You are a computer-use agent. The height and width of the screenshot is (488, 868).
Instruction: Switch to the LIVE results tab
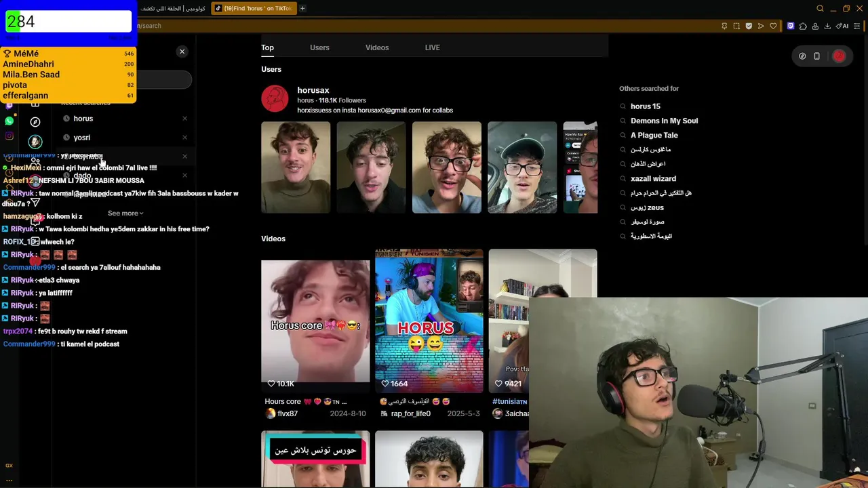432,47
